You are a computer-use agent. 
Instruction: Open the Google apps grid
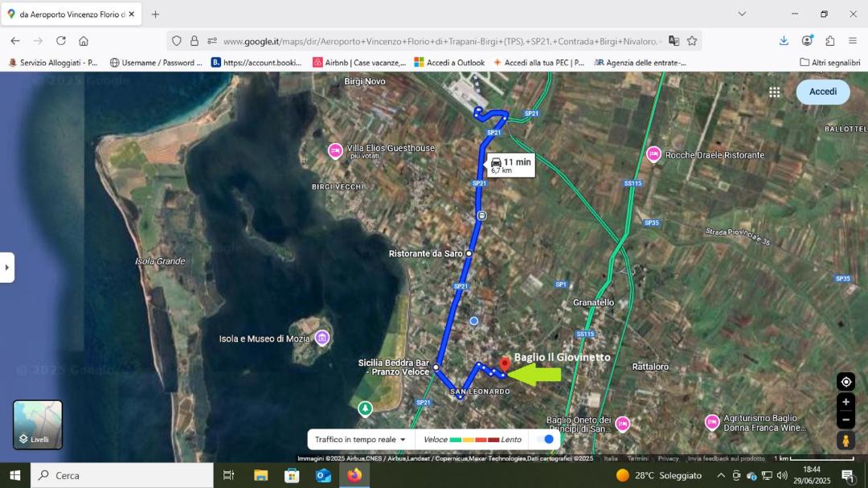(x=774, y=92)
